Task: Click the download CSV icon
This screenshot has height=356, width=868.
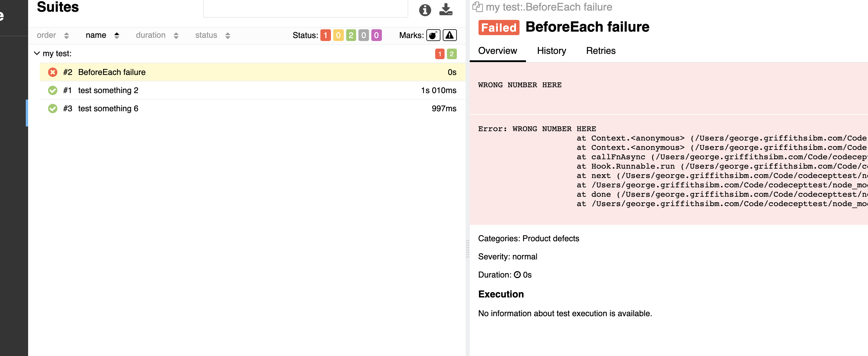Action: pos(445,9)
